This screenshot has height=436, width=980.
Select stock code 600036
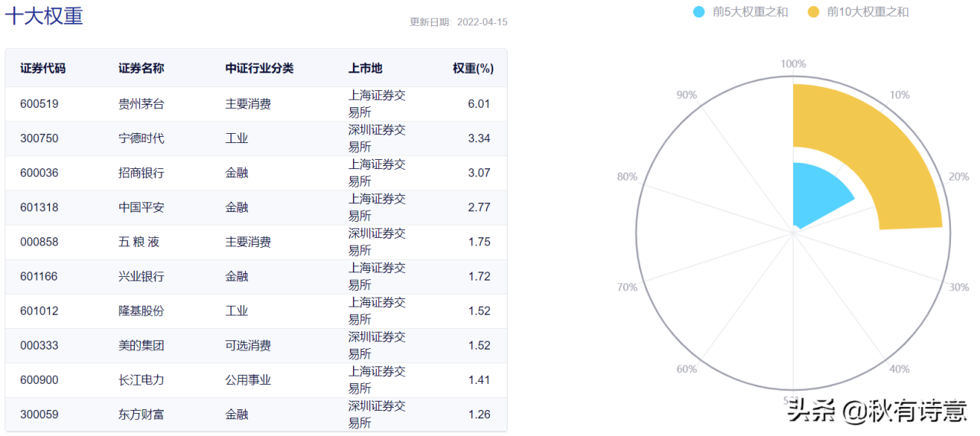click(x=39, y=173)
